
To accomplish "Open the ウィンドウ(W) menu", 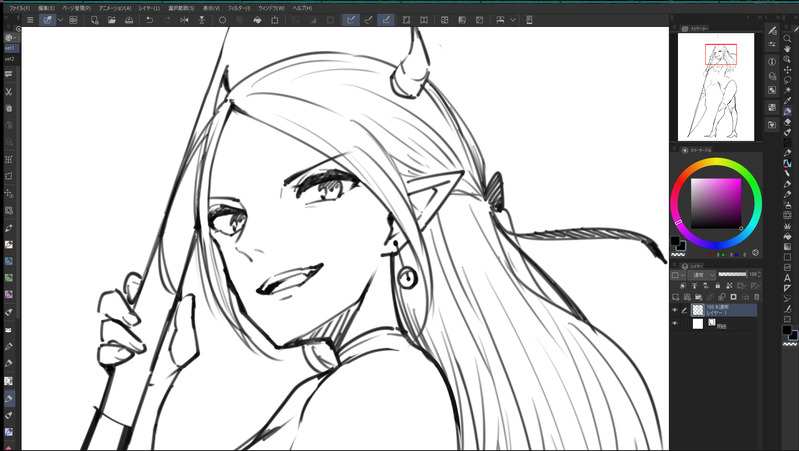I will coord(271,8).
